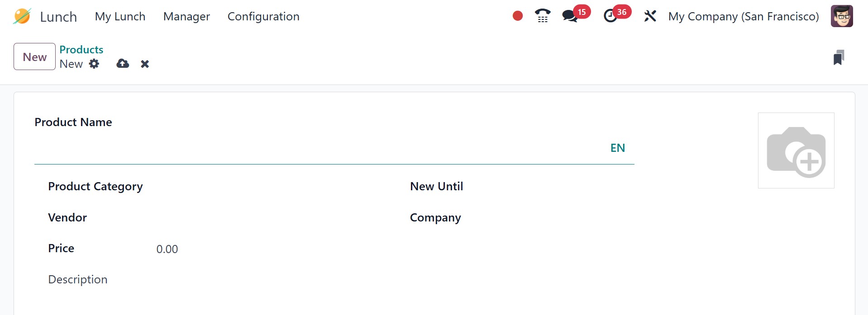Screen dimensions: 868x315
Task: Open the Manager menu
Action: coord(186,17)
